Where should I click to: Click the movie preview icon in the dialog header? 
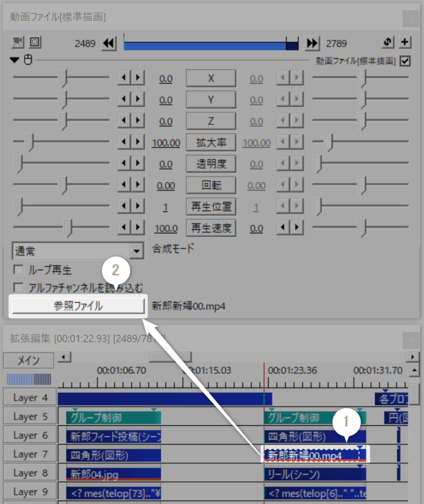17,43
